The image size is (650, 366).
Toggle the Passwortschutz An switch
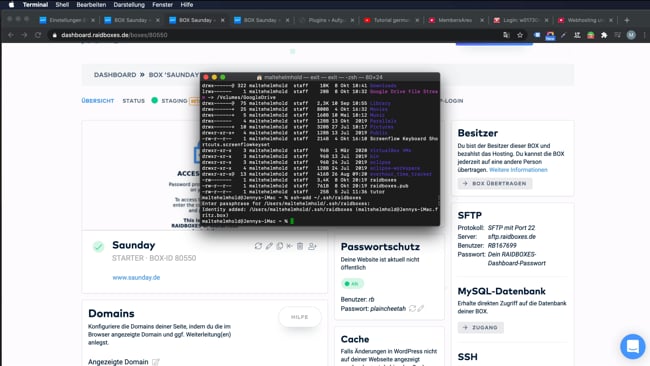pyautogui.click(x=352, y=284)
